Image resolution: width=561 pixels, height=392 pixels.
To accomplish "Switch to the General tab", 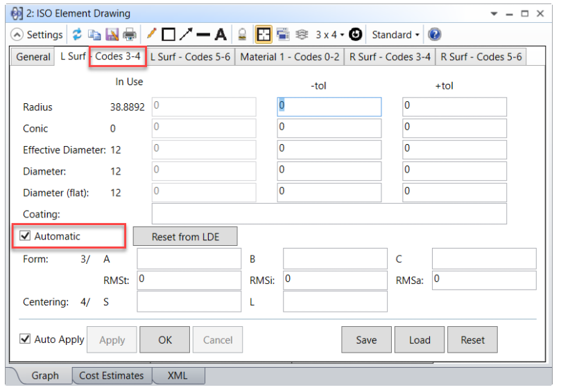I will 33,57.
